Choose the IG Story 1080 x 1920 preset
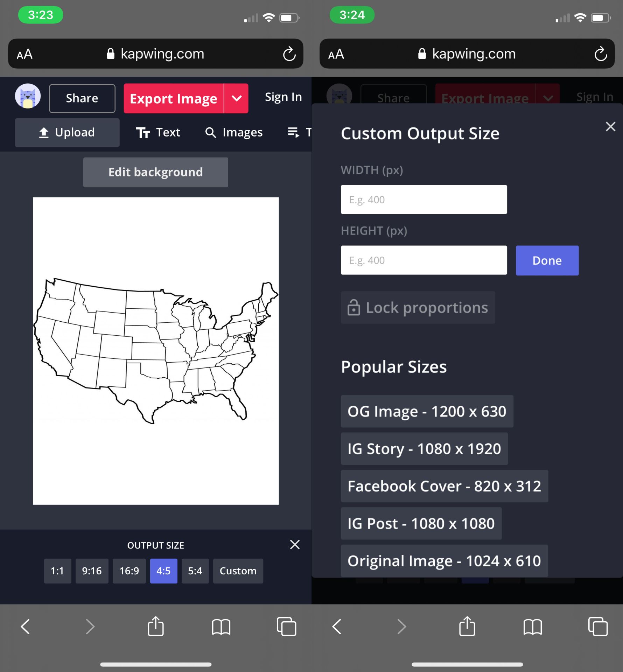This screenshot has height=672, width=623. point(423,449)
